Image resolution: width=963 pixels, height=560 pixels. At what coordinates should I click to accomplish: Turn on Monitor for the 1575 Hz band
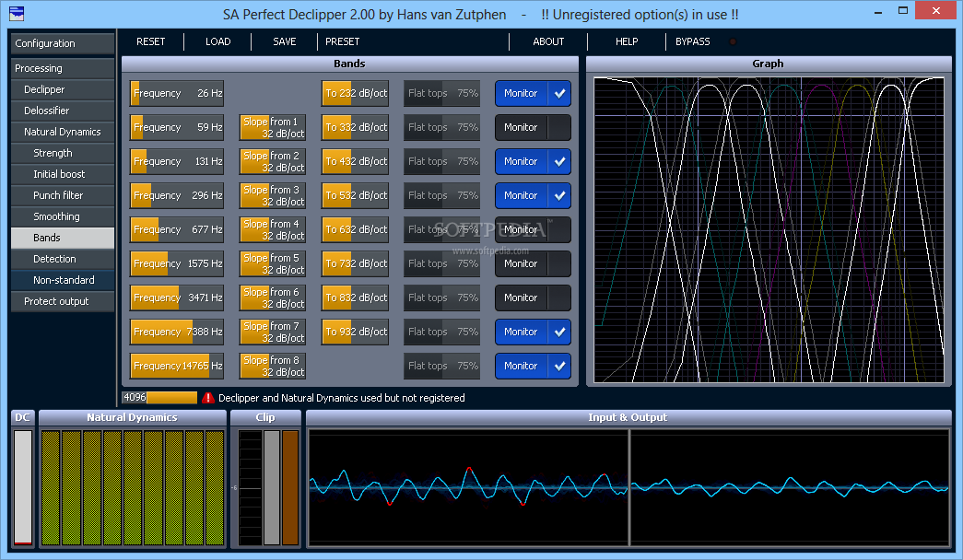pos(533,263)
